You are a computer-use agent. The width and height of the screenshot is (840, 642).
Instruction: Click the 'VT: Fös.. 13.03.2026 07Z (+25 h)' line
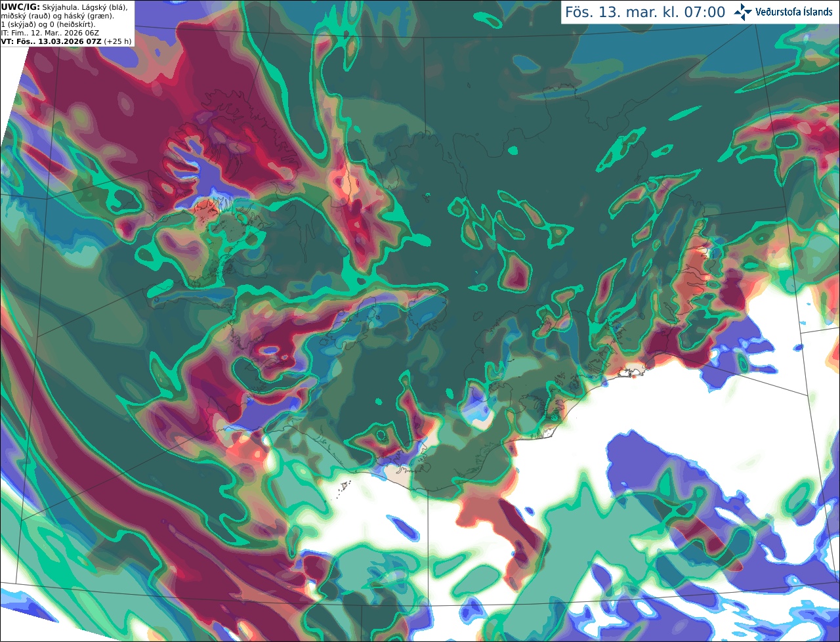tap(66, 41)
